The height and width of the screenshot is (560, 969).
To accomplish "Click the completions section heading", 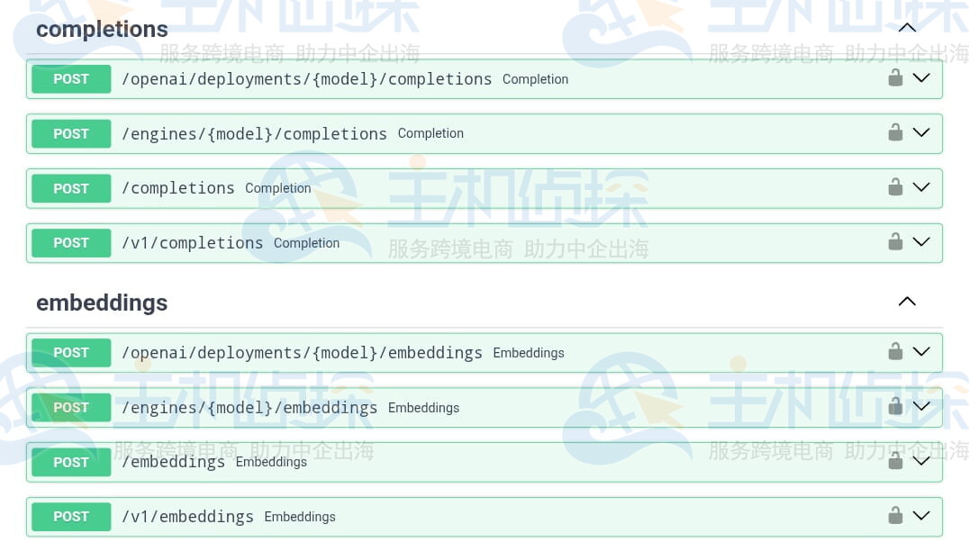I will coord(102,29).
